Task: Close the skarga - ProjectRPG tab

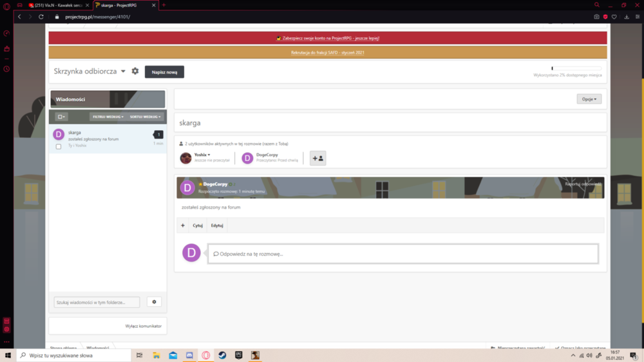Action: point(154,5)
